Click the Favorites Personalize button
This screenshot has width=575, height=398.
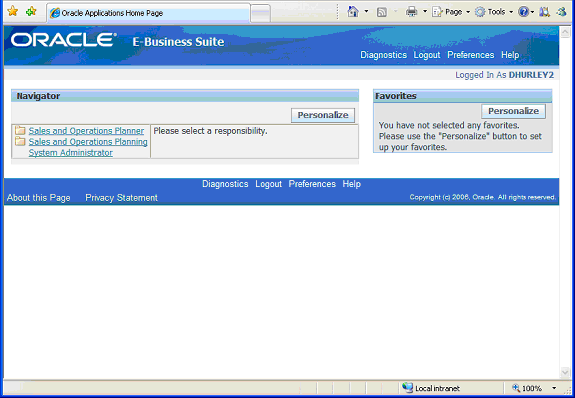[513, 111]
